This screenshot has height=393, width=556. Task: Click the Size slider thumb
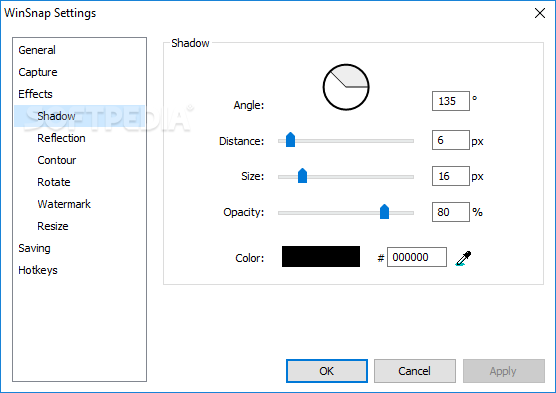pyautogui.click(x=302, y=176)
